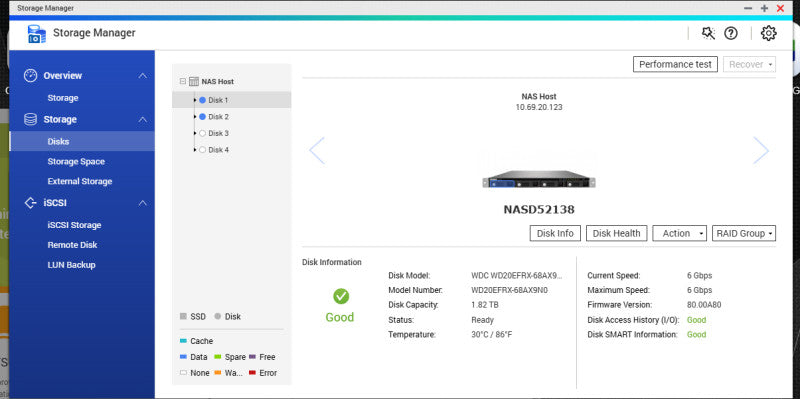The height and width of the screenshot is (399, 800).
Task: Maximize the Storage Manager window
Action: [x=764, y=8]
